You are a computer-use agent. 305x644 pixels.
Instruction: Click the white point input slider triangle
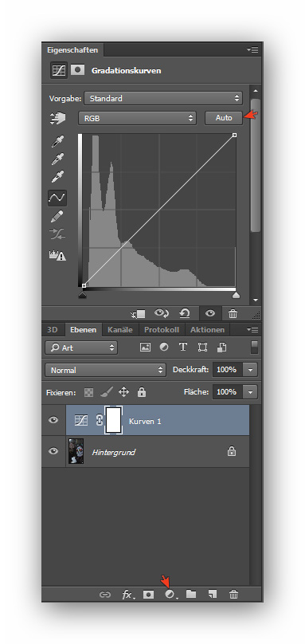click(x=236, y=295)
